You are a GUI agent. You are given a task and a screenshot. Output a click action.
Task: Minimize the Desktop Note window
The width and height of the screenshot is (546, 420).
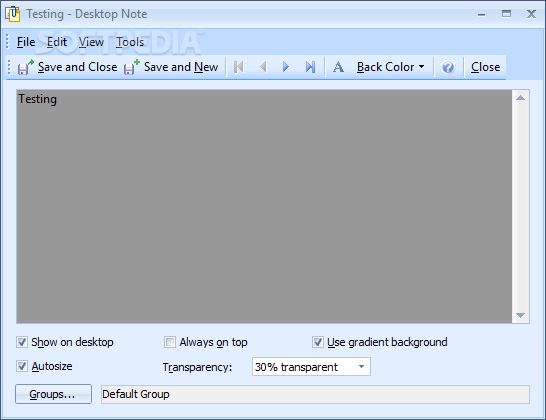(x=482, y=15)
